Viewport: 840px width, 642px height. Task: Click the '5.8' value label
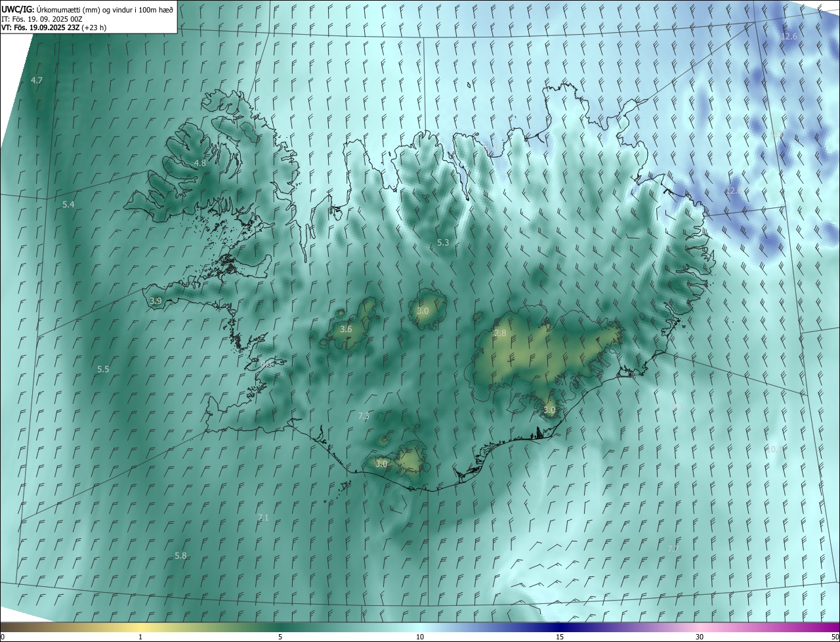[x=180, y=555]
